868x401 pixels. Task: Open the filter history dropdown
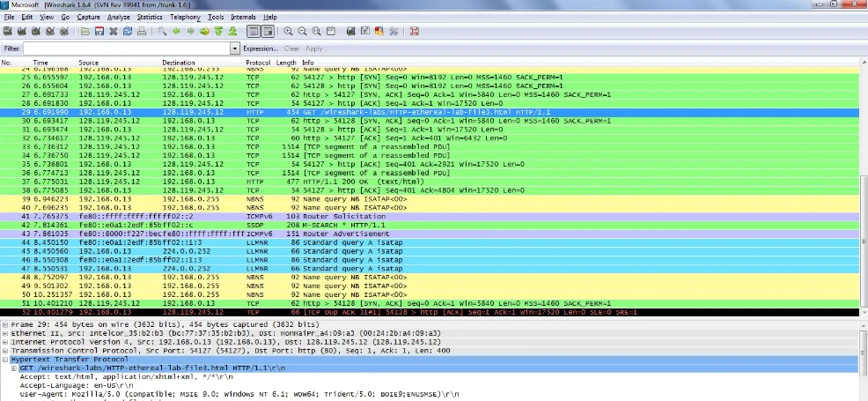(235, 48)
